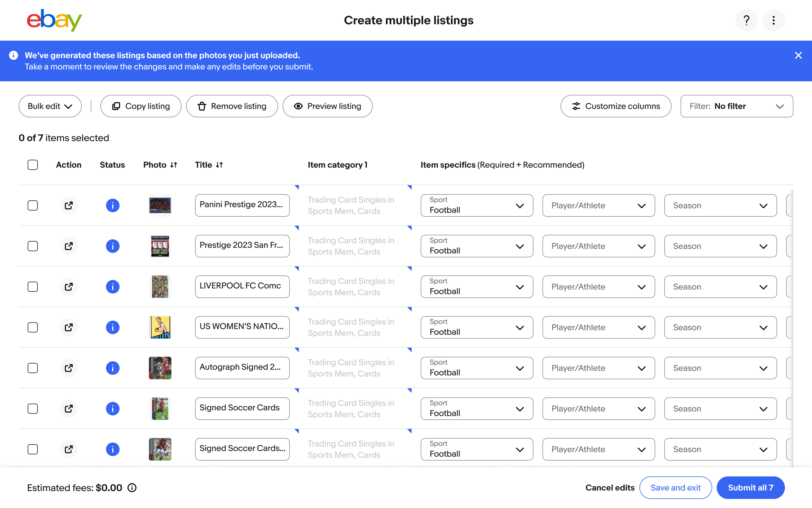Select the Panini Prestige 2023 row checkbox
812x508 pixels.
click(32, 205)
